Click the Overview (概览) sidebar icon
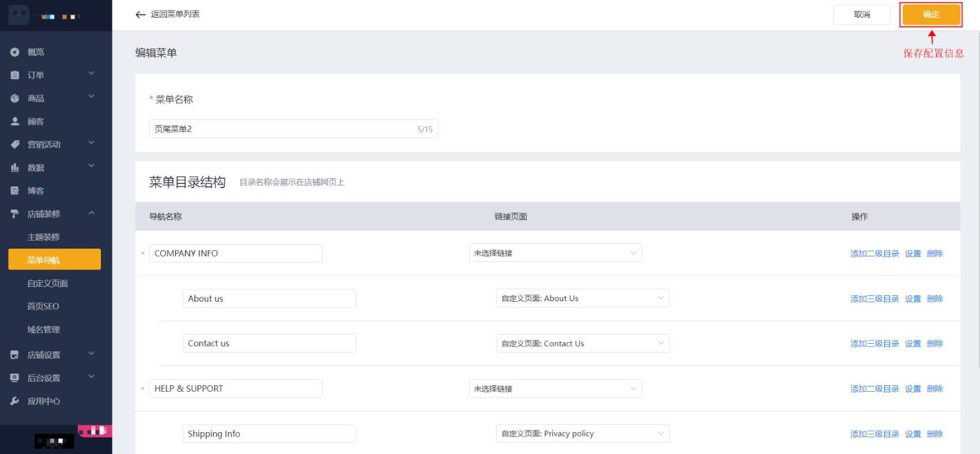The width and height of the screenshot is (980, 454). point(15,52)
